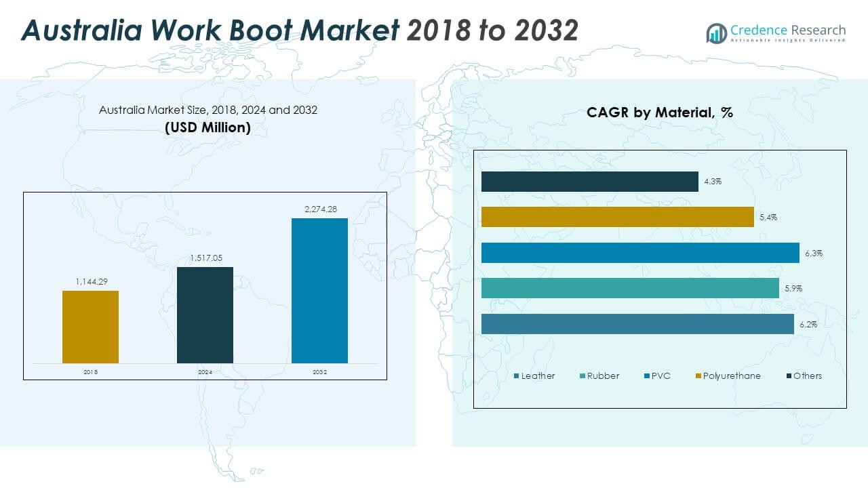This screenshot has width=868, height=488.
Task: Pick the 5.9% CAGR horizontal bar
Action: point(630,288)
